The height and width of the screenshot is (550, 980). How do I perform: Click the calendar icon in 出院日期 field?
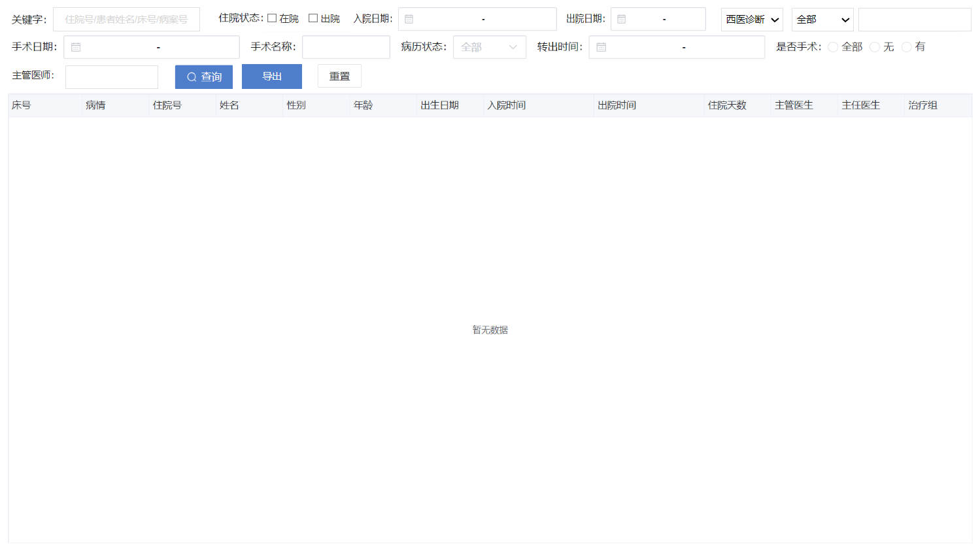(x=621, y=20)
